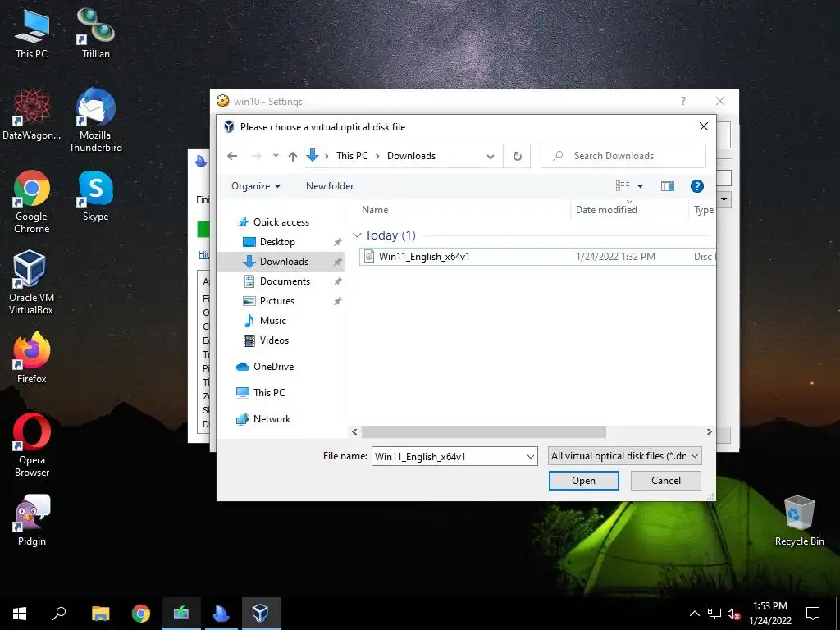The height and width of the screenshot is (630, 840).
Task: Click the forward navigation arrow
Action: [257, 156]
